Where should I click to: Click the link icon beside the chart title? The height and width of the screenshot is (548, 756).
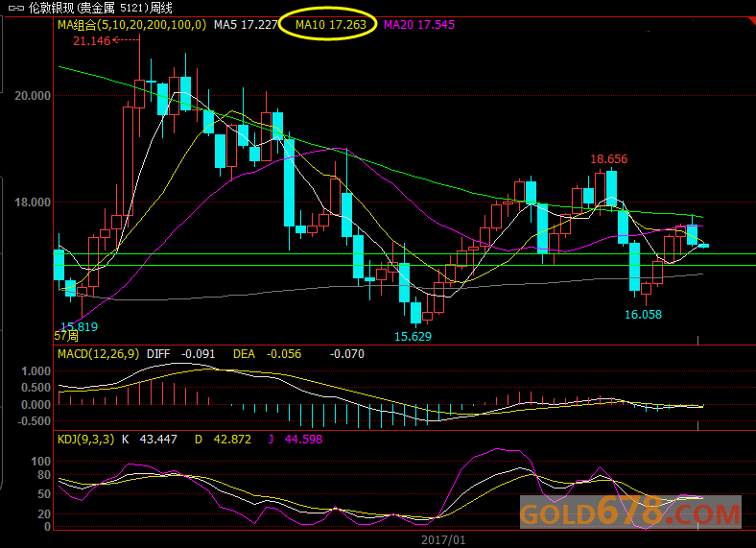tap(16, 8)
